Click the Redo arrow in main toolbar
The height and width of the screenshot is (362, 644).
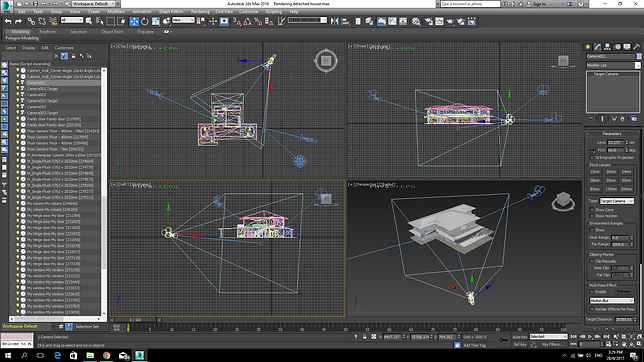(18, 21)
